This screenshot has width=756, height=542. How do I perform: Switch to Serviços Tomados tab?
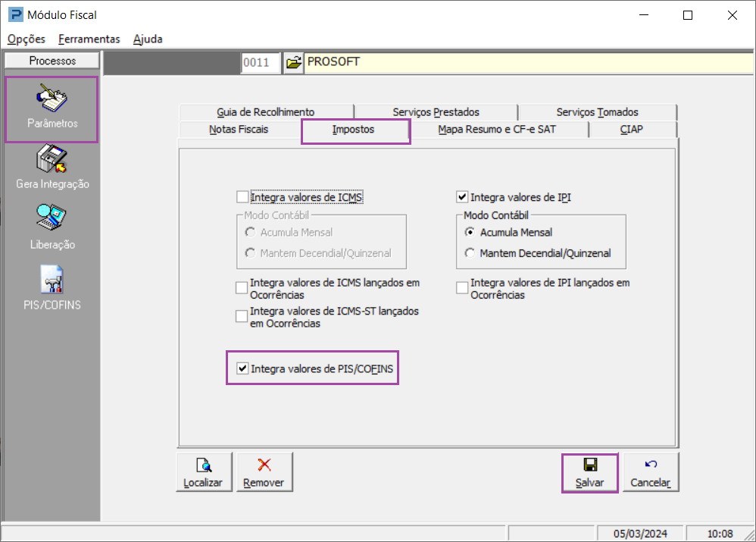(x=598, y=112)
